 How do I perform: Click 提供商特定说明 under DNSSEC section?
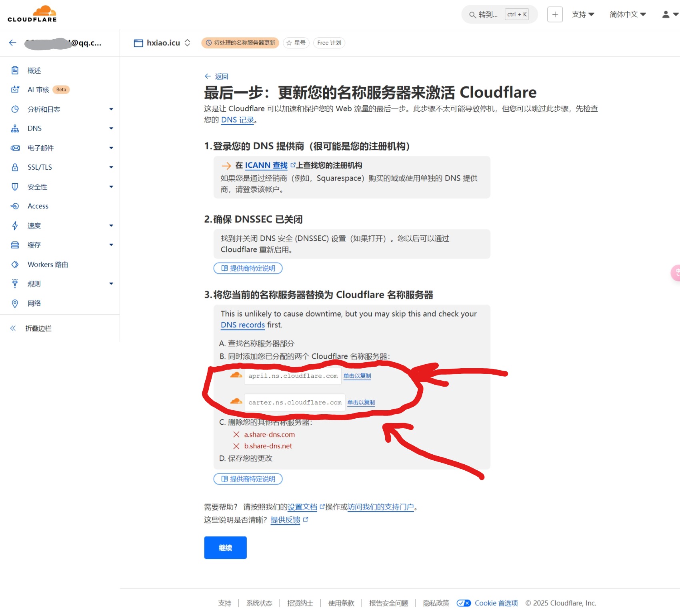tap(248, 268)
